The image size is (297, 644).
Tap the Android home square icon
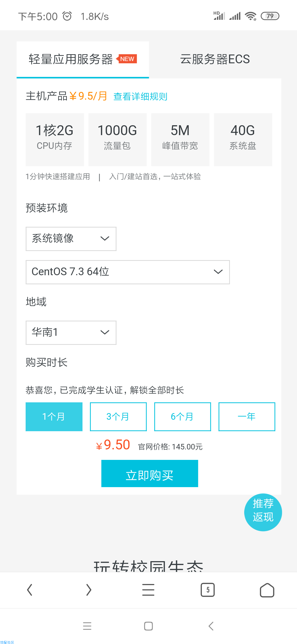click(148, 626)
